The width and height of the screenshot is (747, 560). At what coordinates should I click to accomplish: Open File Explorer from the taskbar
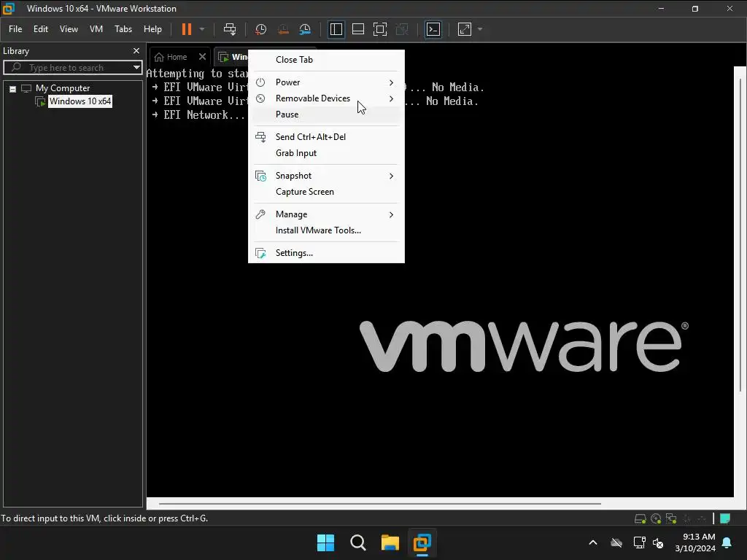coord(390,542)
